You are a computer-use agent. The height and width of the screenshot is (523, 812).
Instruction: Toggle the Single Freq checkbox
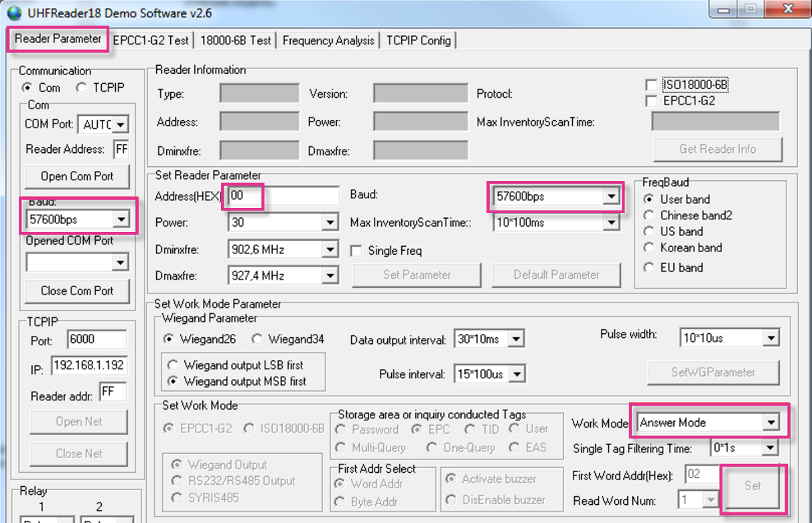357,251
